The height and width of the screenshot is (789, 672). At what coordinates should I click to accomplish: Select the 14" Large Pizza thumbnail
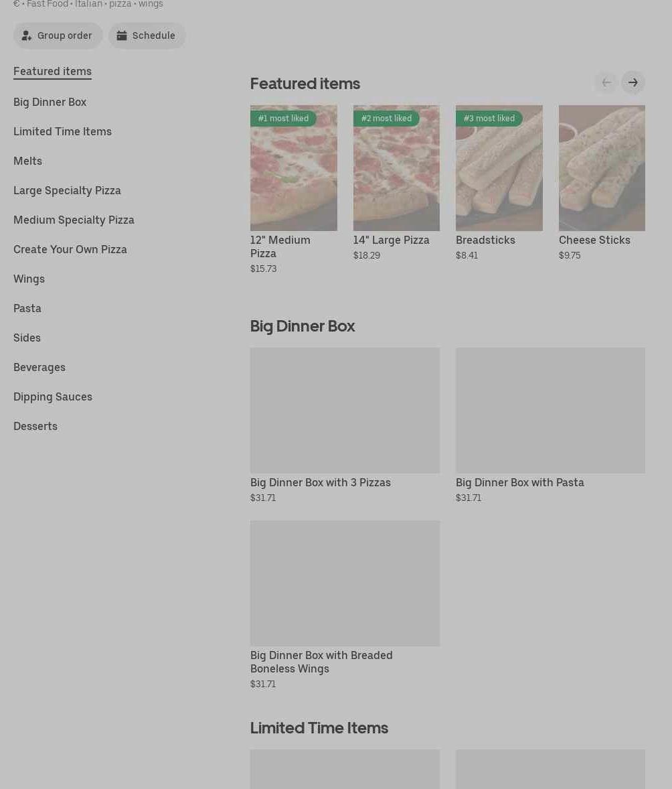click(396, 168)
